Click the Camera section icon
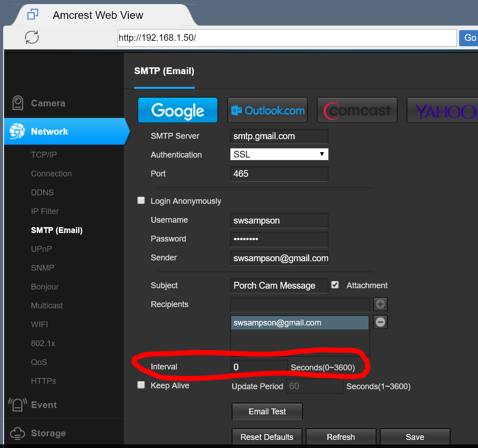This screenshot has height=448, width=478. (x=18, y=103)
